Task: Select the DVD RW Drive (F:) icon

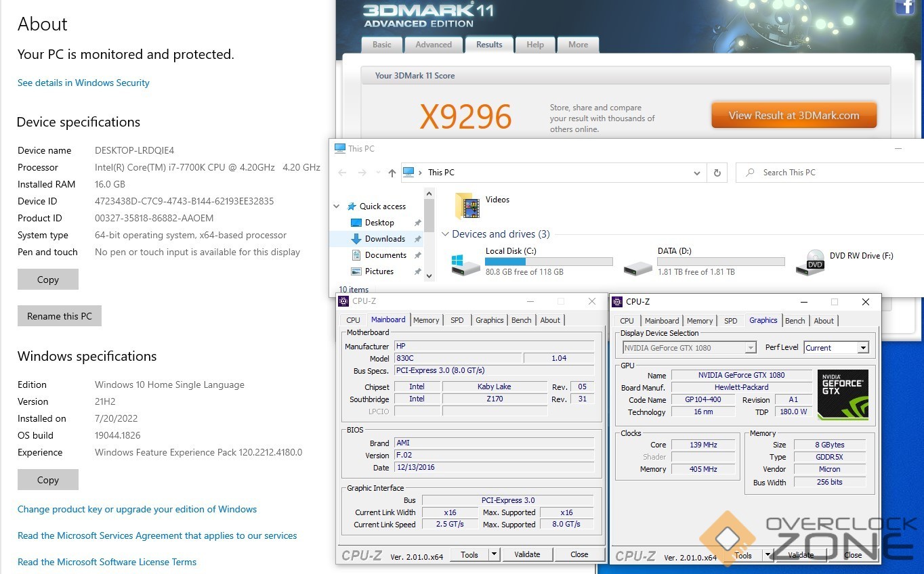Action: click(810, 263)
